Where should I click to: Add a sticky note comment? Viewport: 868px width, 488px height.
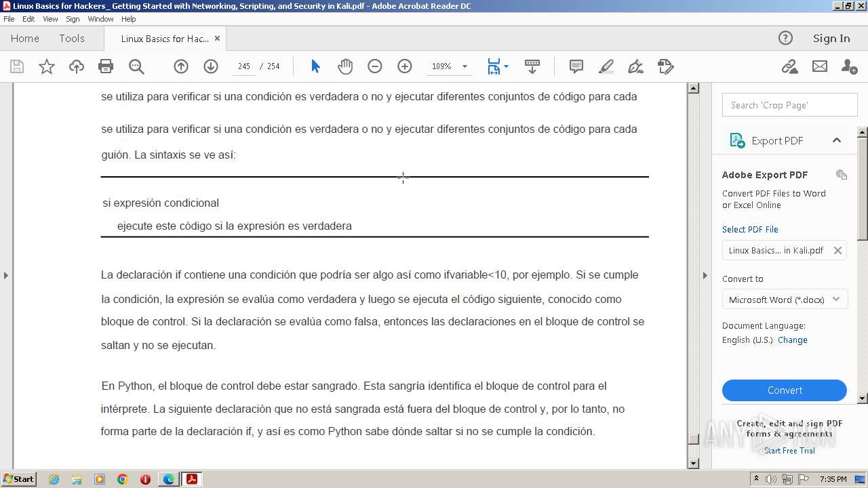click(x=576, y=66)
